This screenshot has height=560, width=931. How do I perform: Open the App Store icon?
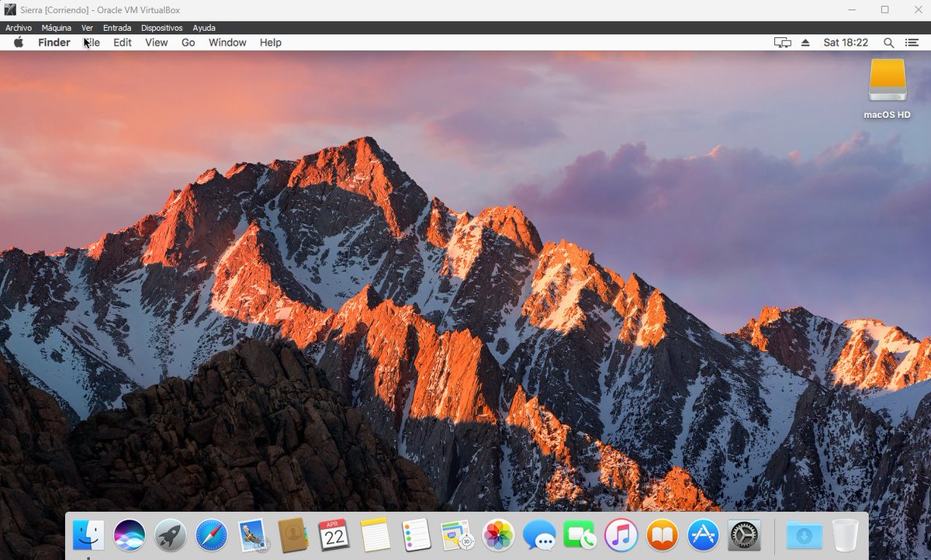pyautogui.click(x=703, y=535)
